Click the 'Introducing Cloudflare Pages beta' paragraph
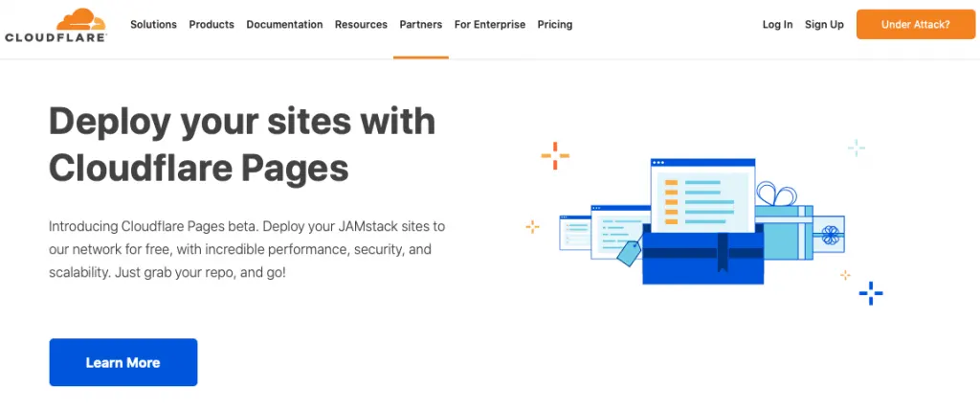Screen dimensions: 980x411 click(x=247, y=249)
